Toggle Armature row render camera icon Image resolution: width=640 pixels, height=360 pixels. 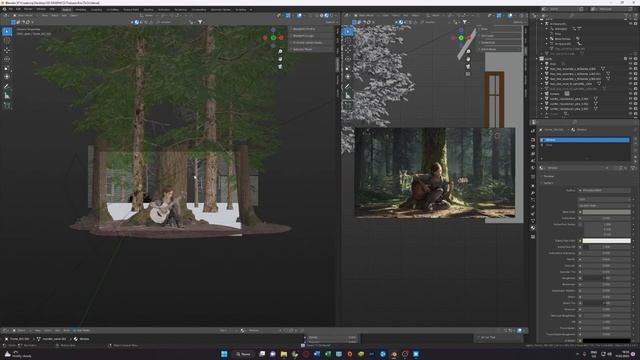pos(636,24)
